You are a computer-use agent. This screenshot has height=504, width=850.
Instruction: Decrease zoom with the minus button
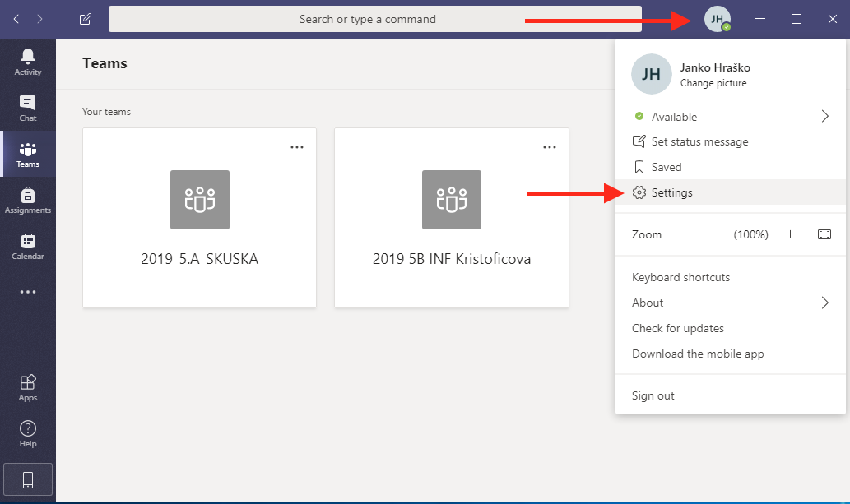[x=712, y=234]
